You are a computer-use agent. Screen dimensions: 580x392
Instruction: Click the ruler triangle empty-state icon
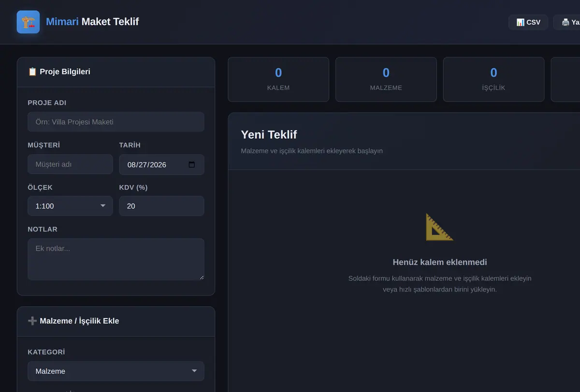tap(439, 227)
